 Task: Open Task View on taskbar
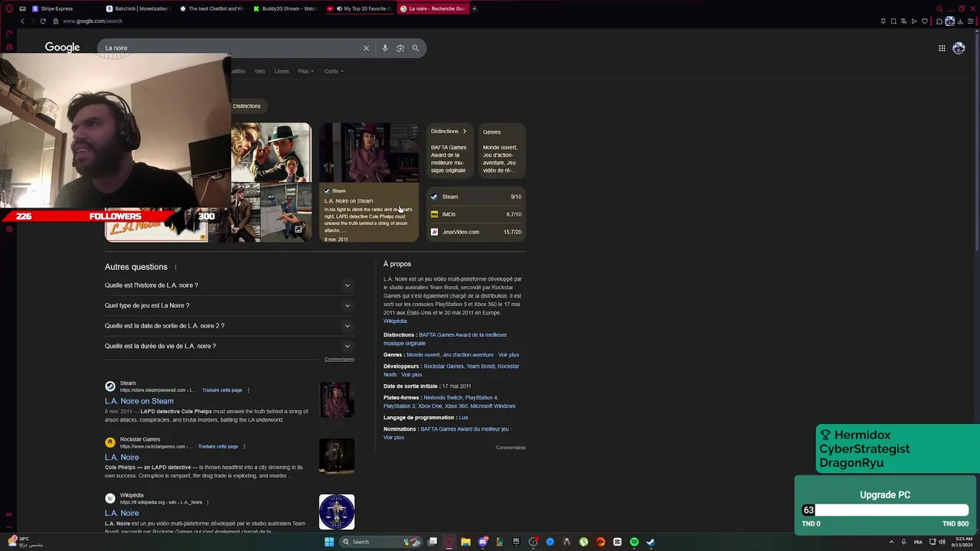point(433,542)
